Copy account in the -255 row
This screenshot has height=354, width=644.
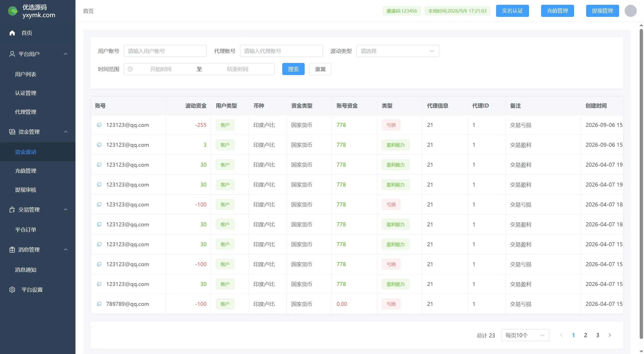99,125
